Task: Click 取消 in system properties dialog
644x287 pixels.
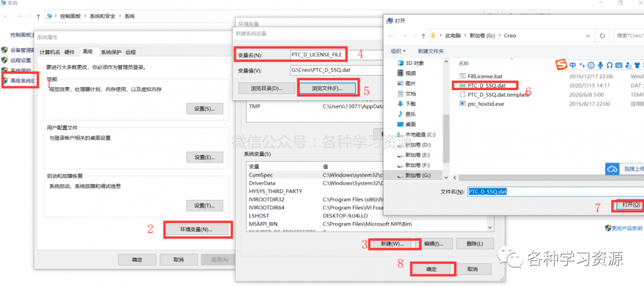Action: click(178, 260)
